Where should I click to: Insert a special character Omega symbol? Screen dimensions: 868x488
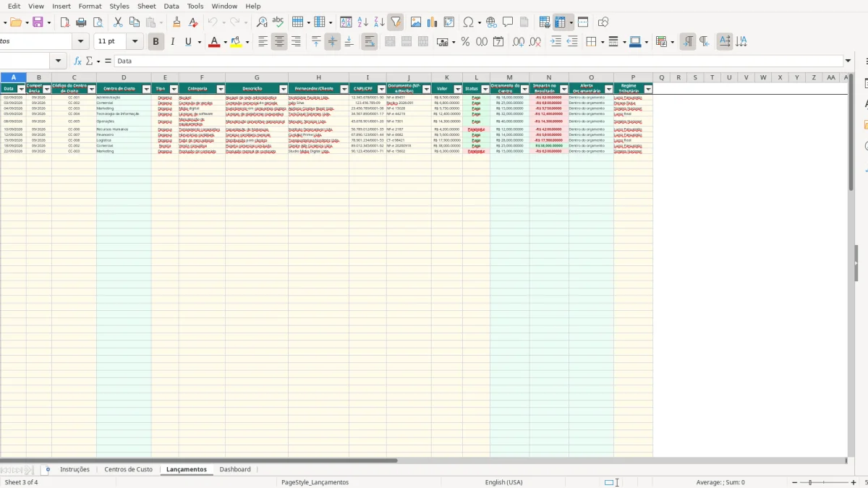pos(468,22)
